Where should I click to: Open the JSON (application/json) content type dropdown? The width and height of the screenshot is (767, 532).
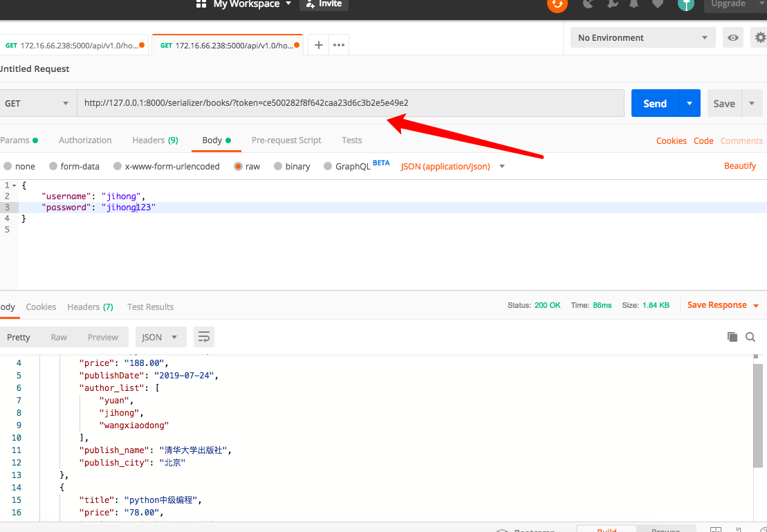[452, 167]
